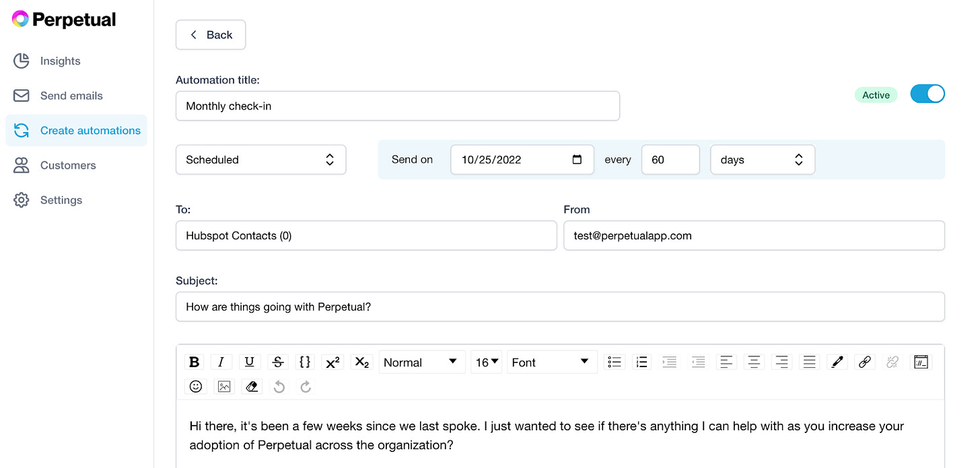Click the every 60 interval field

coord(670,159)
